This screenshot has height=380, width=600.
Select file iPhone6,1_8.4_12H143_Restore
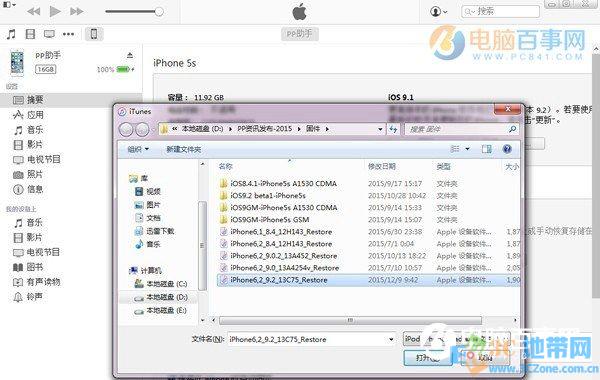(276, 232)
